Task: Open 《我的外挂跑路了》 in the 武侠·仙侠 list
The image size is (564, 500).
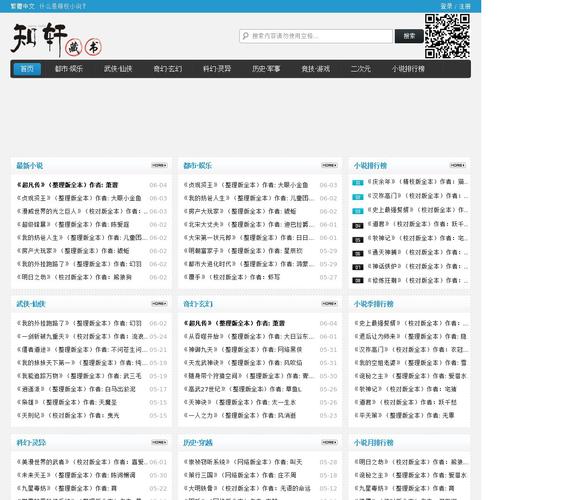Action: pyautogui.click(x=79, y=323)
